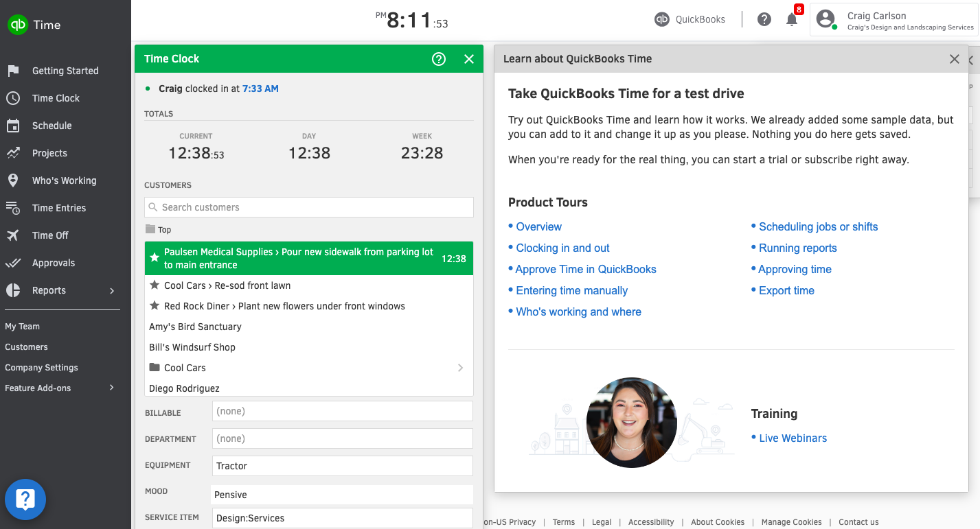Image resolution: width=980 pixels, height=529 pixels.
Task: Expand the Reports submenu arrow
Action: (x=112, y=291)
